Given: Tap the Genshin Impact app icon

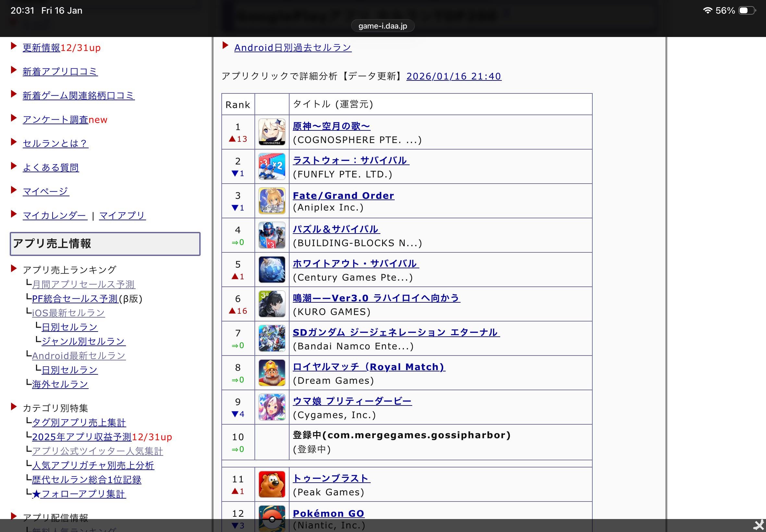Looking at the screenshot, I should 272,132.
